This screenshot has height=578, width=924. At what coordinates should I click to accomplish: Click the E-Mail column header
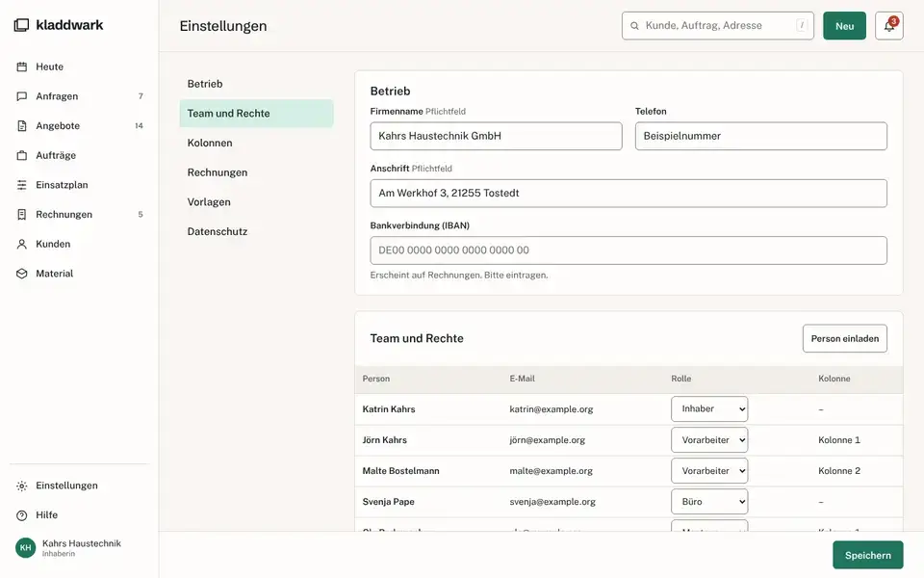coord(522,379)
